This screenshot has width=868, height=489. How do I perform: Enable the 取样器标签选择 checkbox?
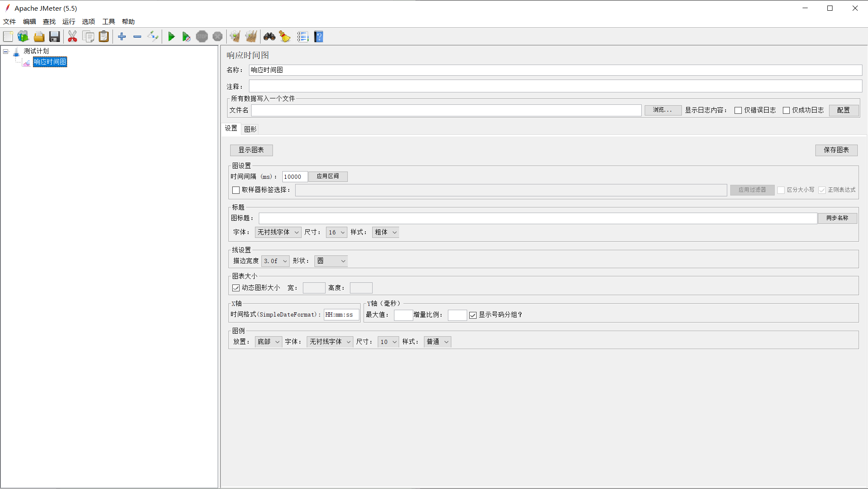click(x=236, y=190)
